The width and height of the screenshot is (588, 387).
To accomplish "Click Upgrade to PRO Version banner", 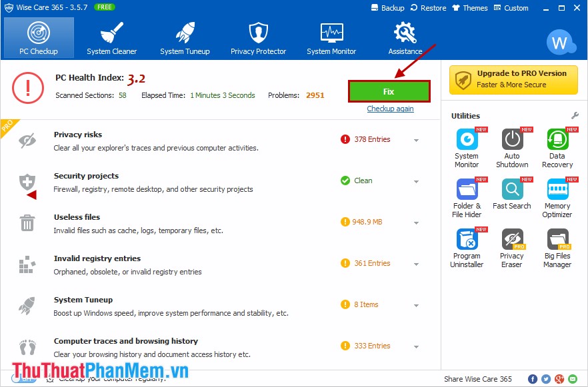I will click(513, 79).
